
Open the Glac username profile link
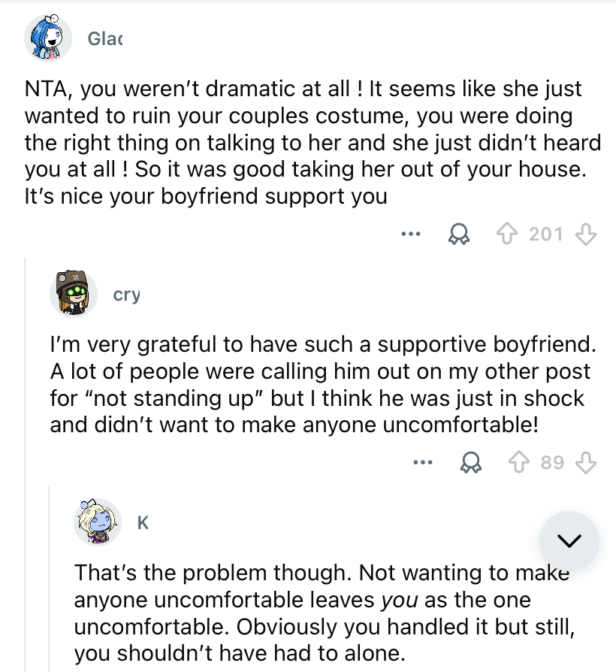point(105,39)
